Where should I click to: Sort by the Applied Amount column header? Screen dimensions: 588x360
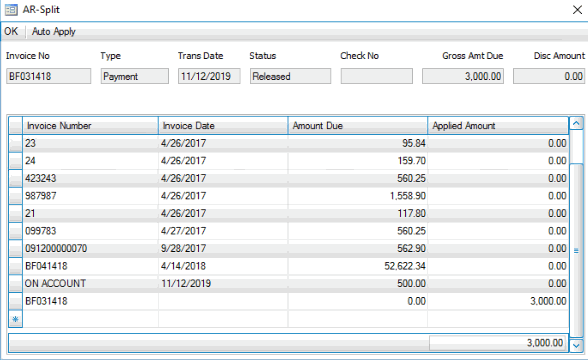click(498, 126)
